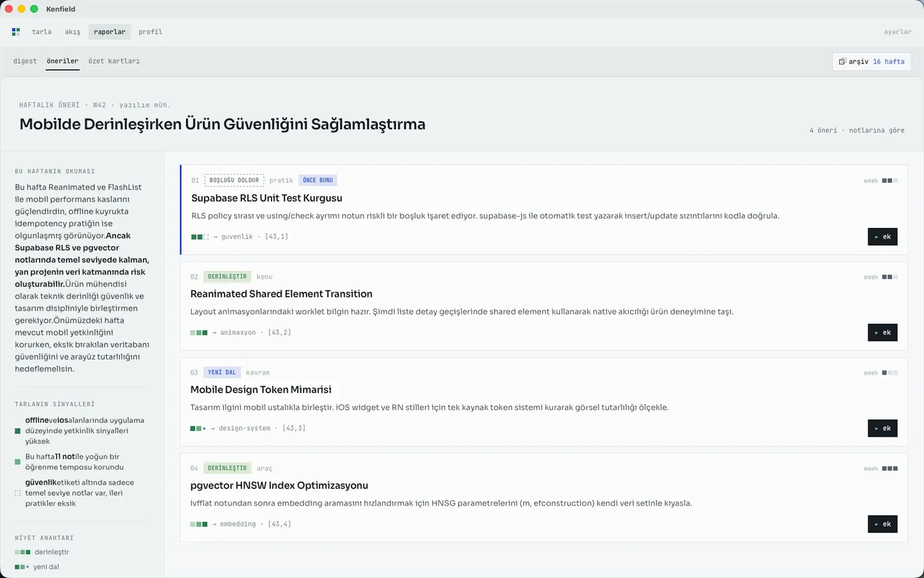
Task: Open the arşiv 16 hafta archive
Action: tap(871, 62)
